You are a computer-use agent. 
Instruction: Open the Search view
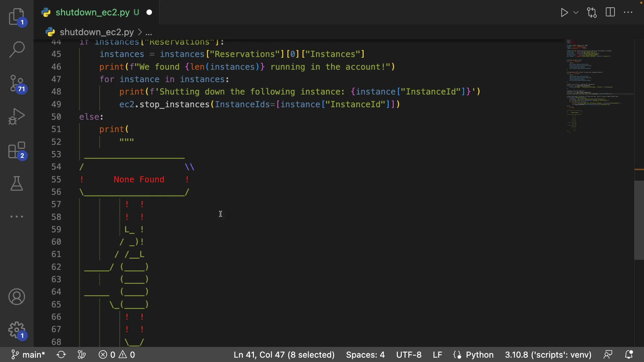[x=16, y=50]
